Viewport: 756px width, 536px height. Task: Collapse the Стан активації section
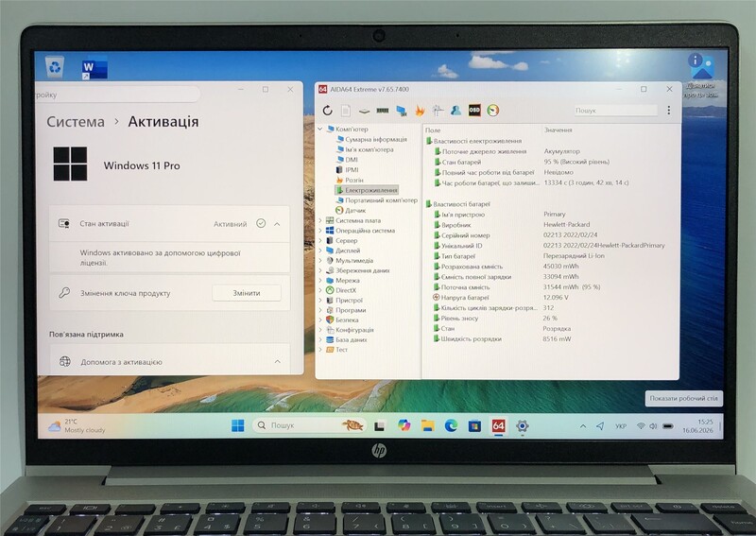(x=277, y=224)
